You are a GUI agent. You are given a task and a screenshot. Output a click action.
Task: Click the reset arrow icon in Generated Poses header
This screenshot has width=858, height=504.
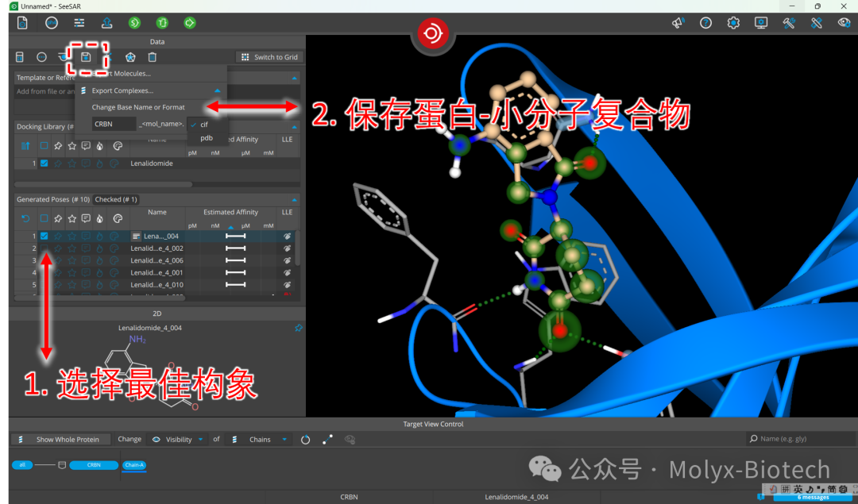[25, 218]
